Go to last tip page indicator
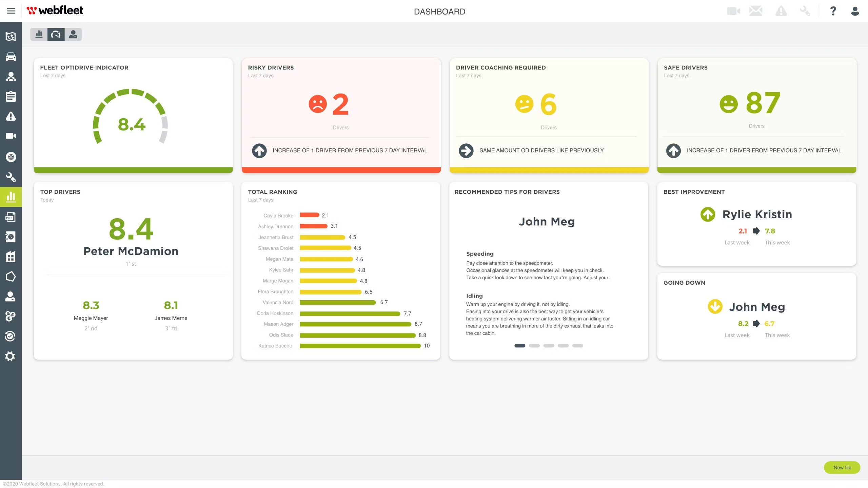Viewport: 868px width, 488px height. pyautogui.click(x=577, y=346)
